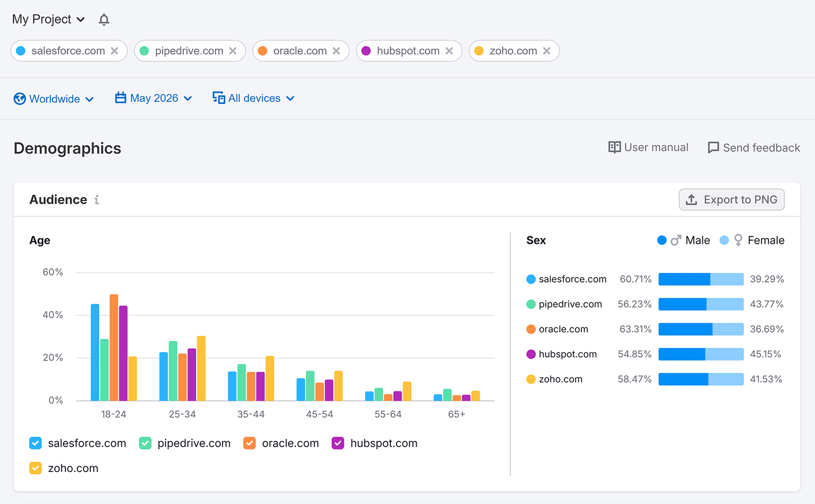Click the 65+ age axis label
This screenshot has width=815, height=504.
click(x=456, y=414)
